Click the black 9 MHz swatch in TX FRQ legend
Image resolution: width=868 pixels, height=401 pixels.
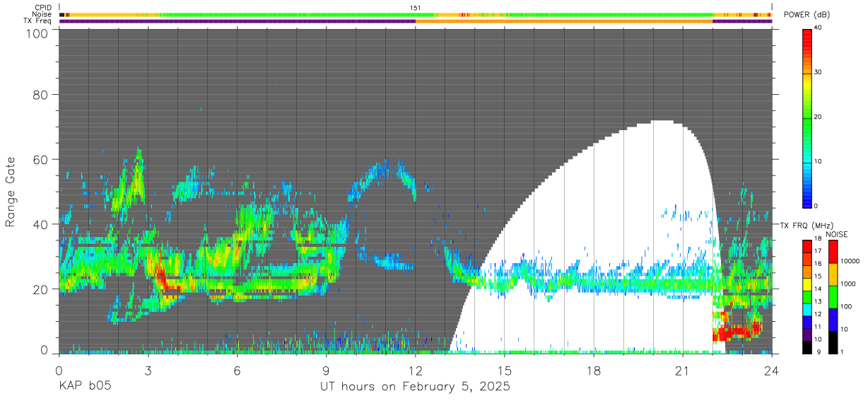point(807,347)
